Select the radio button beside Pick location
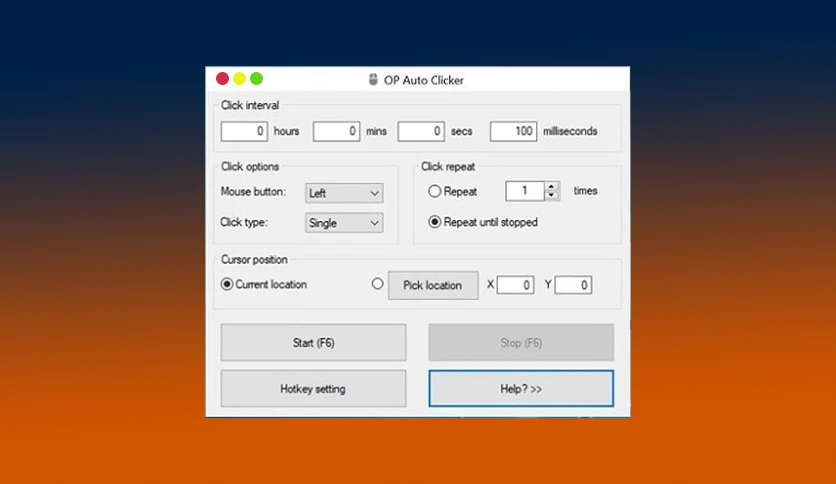Viewport: 836px width, 484px height. click(377, 284)
